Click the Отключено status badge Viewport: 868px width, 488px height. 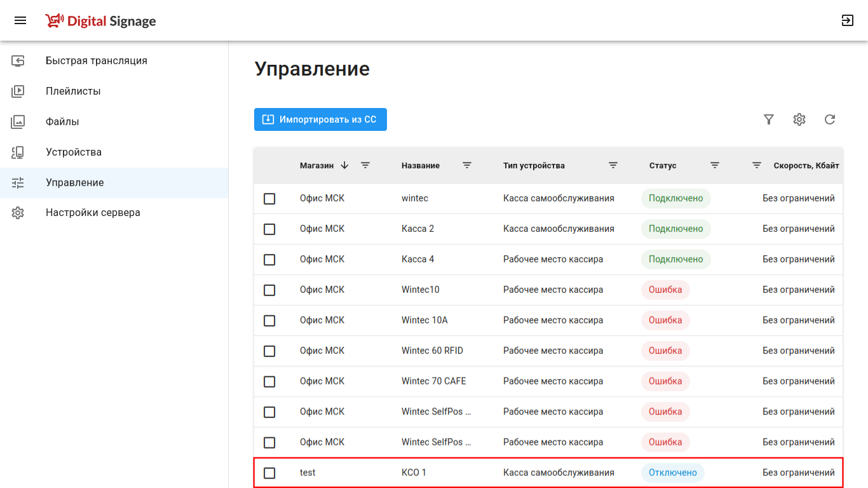click(673, 473)
